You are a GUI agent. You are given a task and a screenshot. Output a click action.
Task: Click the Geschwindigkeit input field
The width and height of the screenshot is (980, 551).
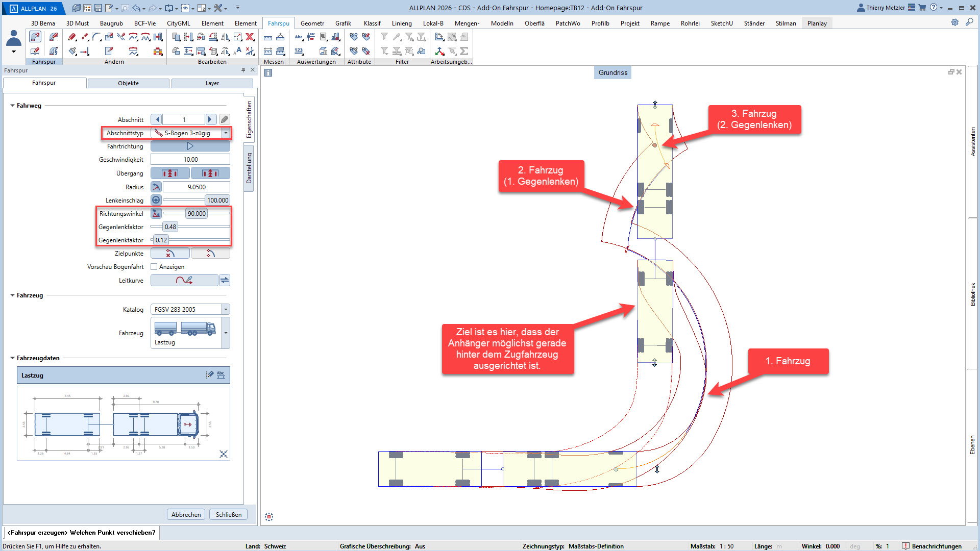click(x=190, y=160)
